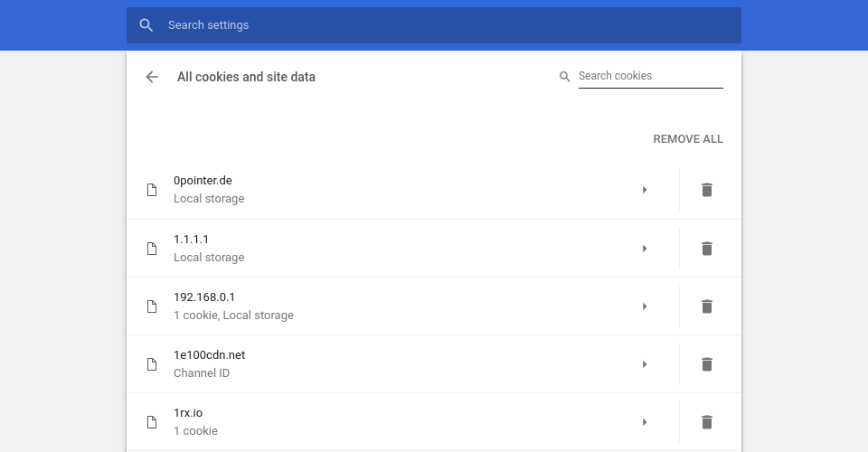Go back using the left arrow icon
The height and width of the screenshot is (452, 868).
pos(152,77)
